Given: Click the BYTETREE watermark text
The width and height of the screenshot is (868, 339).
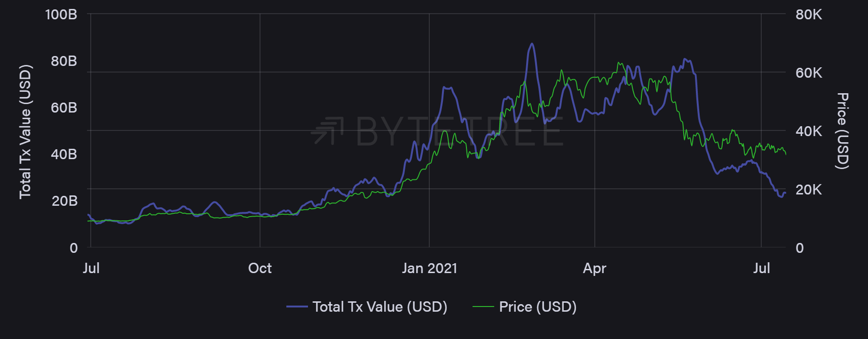Looking at the screenshot, I should pos(459,131).
